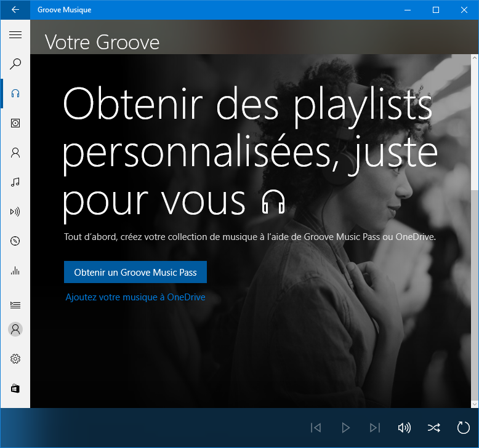Open the search magnifier icon
The width and height of the screenshot is (479, 448).
[x=15, y=64]
